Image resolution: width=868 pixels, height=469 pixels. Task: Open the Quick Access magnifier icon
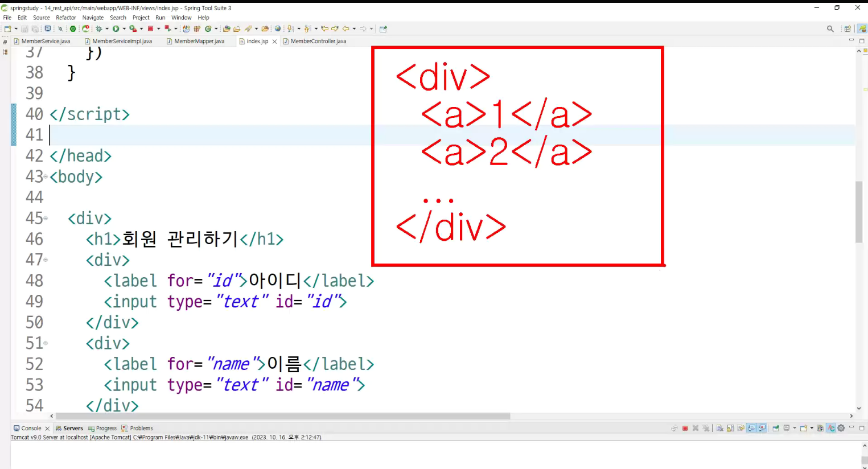(830, 28)
